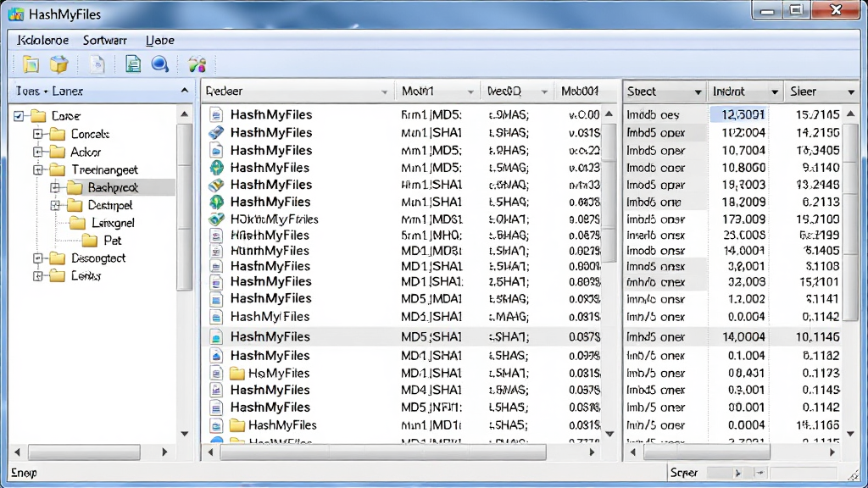Click the 14,0004 value in highlighted row
The image size is (868, 488).
tap(743, 337)
